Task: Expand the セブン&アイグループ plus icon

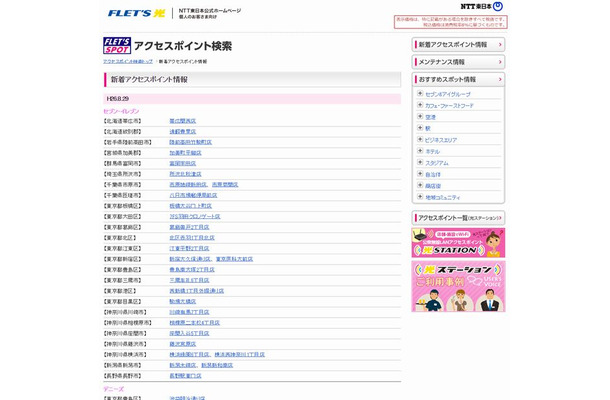Action: [x=420, y=93]
